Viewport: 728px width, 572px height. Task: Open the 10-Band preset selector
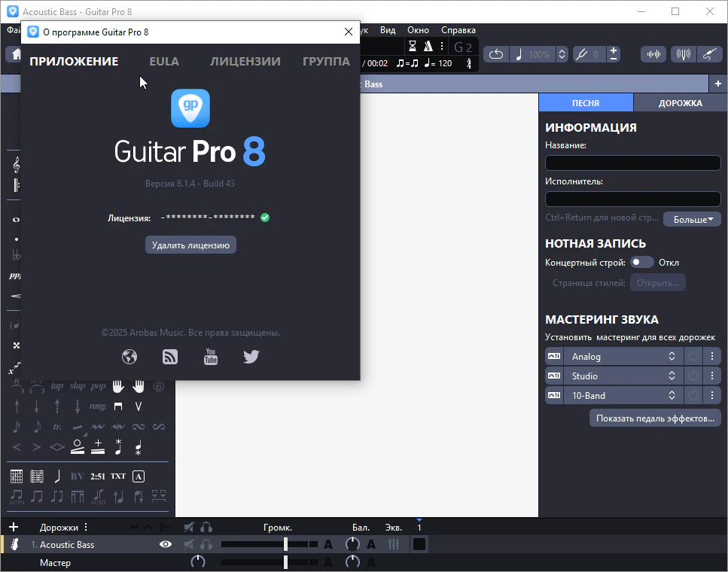click(x=622, y=396)
